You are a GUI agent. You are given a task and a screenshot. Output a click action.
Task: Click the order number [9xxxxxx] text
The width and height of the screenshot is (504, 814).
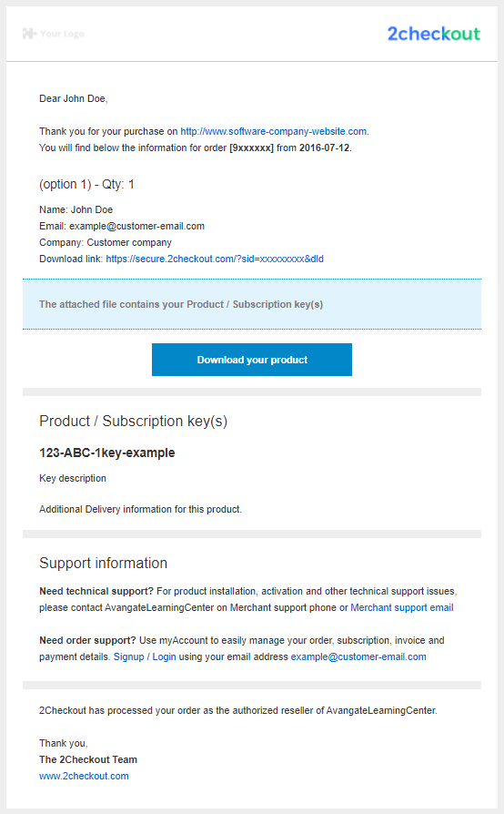coord(251,148)
